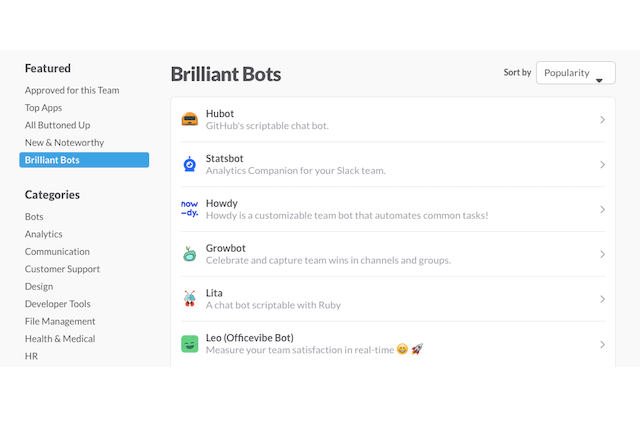Click "GitHub's scriptable chat bot." description

coord(267,126)
